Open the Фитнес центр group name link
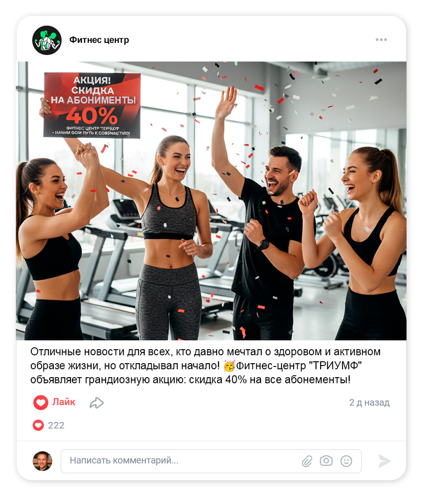 click(x=99, y=40)
